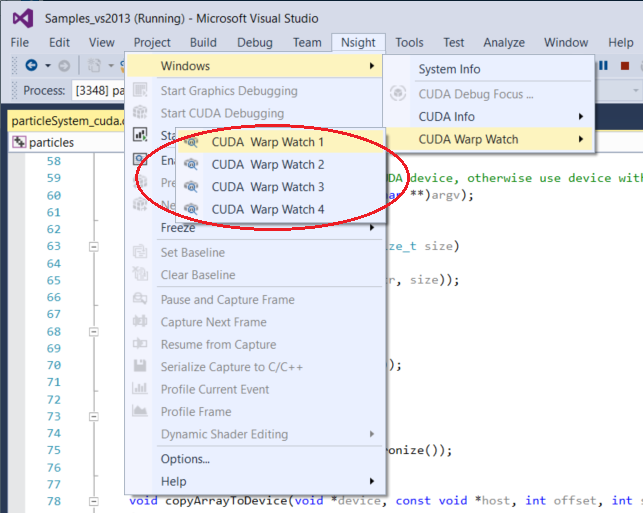Click the particles project icon in navigation bar
Image resolution: width=643 pixels, height=513 pixels.
point(19,142)
